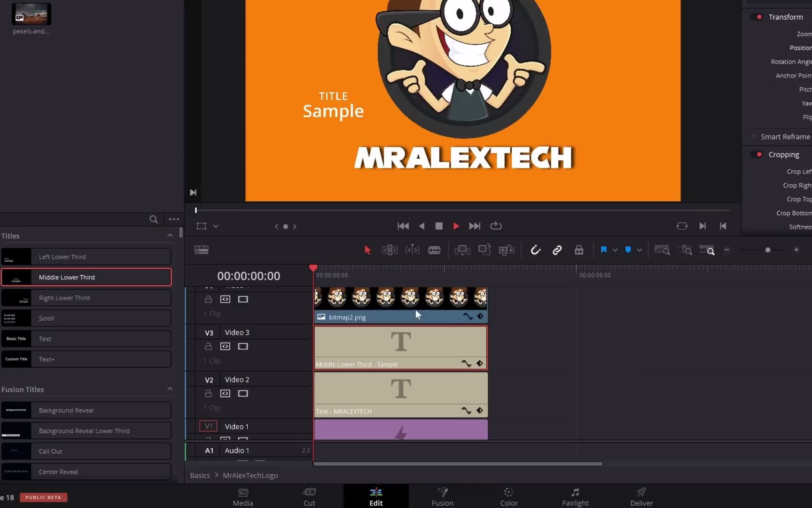This screenshot has width=812, height=508.
Task: Go to next keyframe arrow in viewer
Action: coord(295,227)
